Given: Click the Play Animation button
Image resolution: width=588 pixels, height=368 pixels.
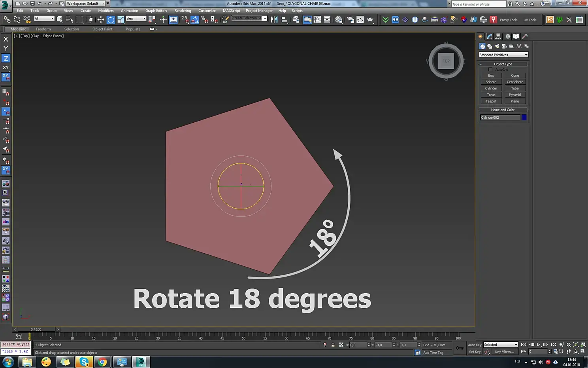Looking at the screenshot, I should pos(539,345).
